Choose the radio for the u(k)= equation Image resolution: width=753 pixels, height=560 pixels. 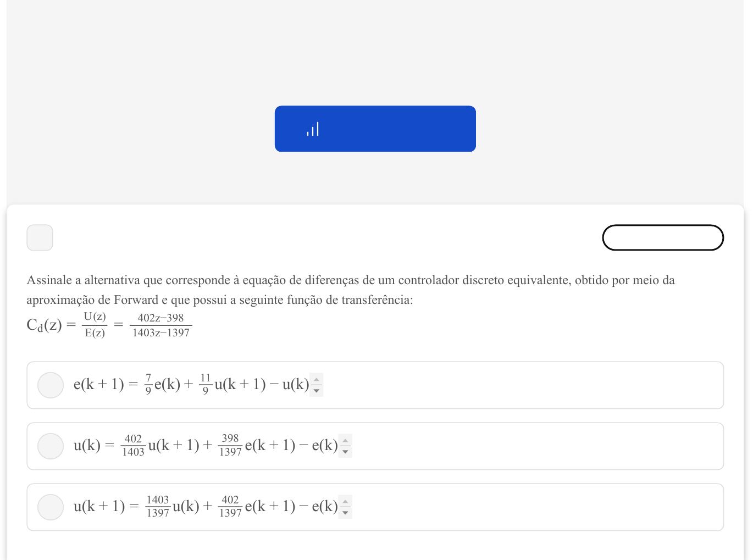[x=51, y=446]
